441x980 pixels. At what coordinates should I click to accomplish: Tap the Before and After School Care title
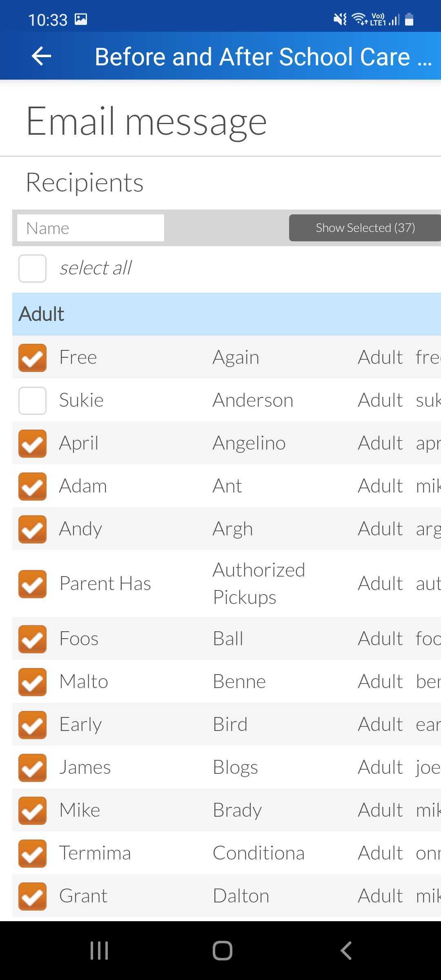tap(263, 56)
